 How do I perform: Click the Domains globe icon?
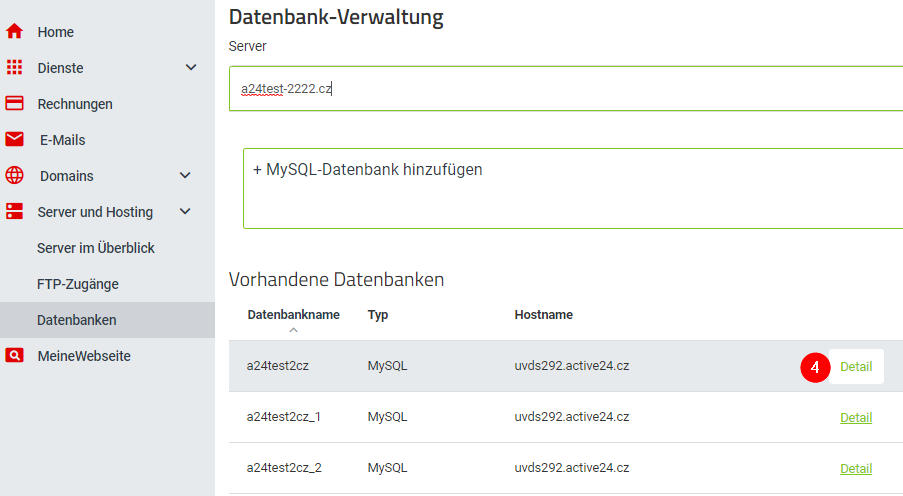click(x=14, y=175)
